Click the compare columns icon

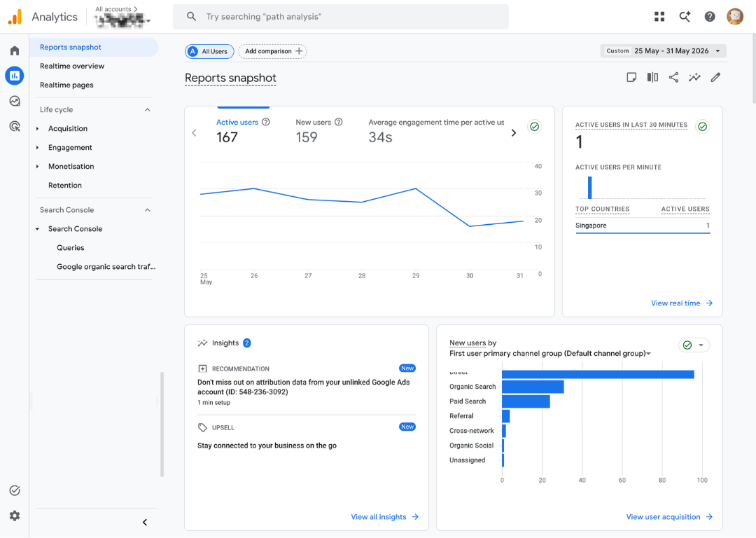coord(652,77)
